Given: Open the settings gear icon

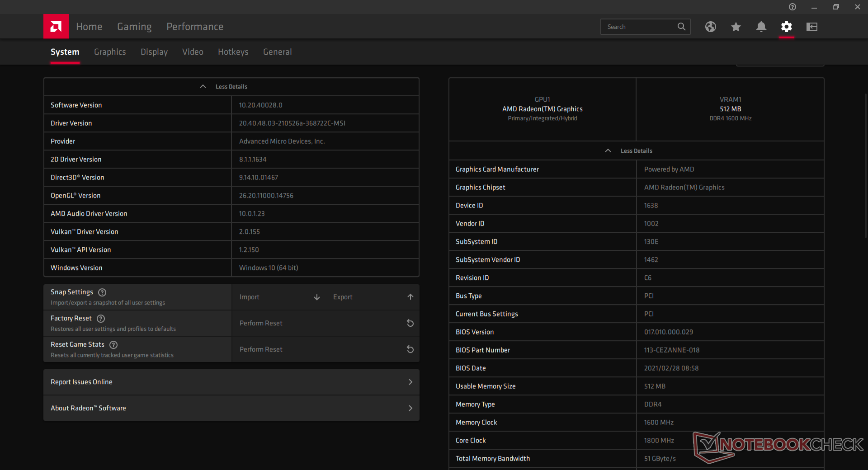Looking at the screenshot, I should (x=787, y=27).
